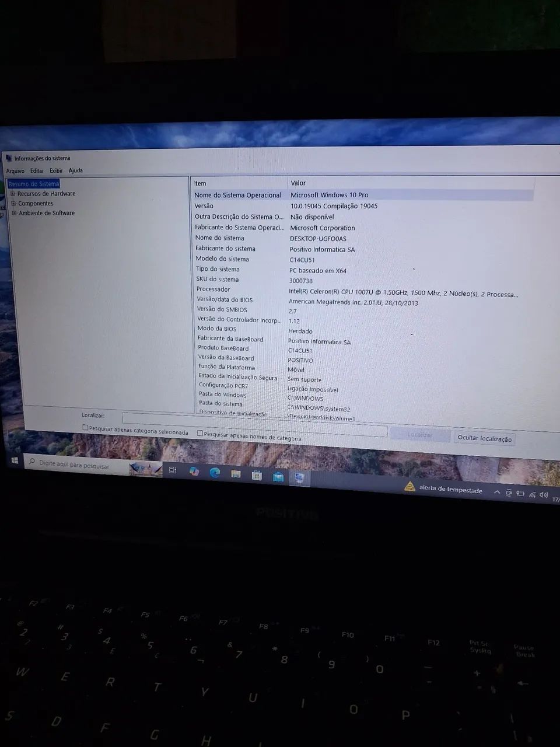Click the Localizar button

point(420,435)
